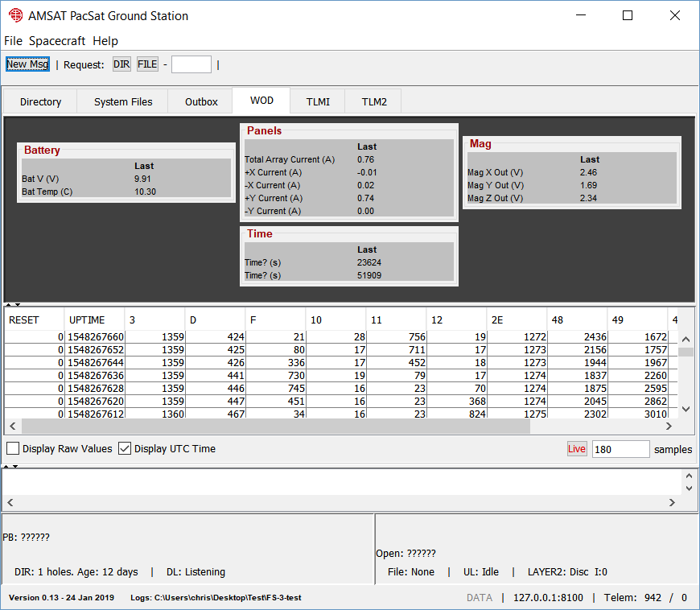Click the telemetry table's vertical scrollbar thumb
The image size is (700, 610).
point(686,352)
